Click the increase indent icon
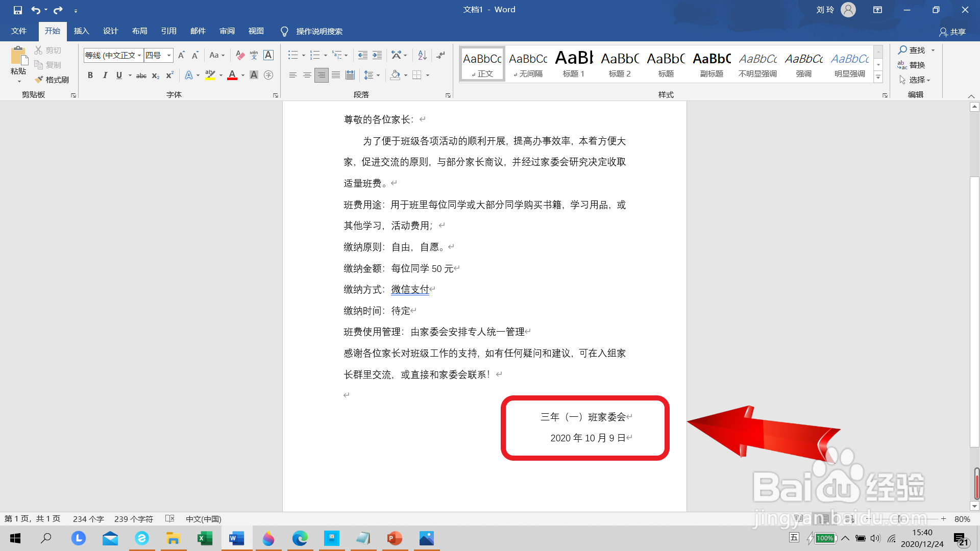Image resolution: width=980 pixels, height=551 pixels. coord(377,55)
